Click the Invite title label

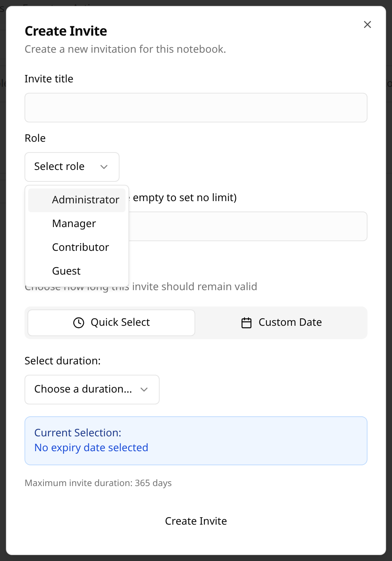[49, 79]
